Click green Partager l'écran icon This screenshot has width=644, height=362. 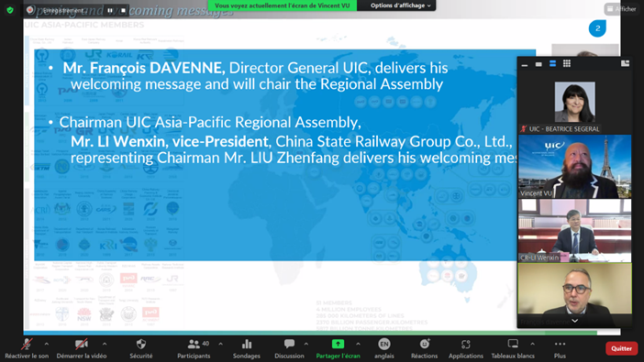[x=338, y=344]
